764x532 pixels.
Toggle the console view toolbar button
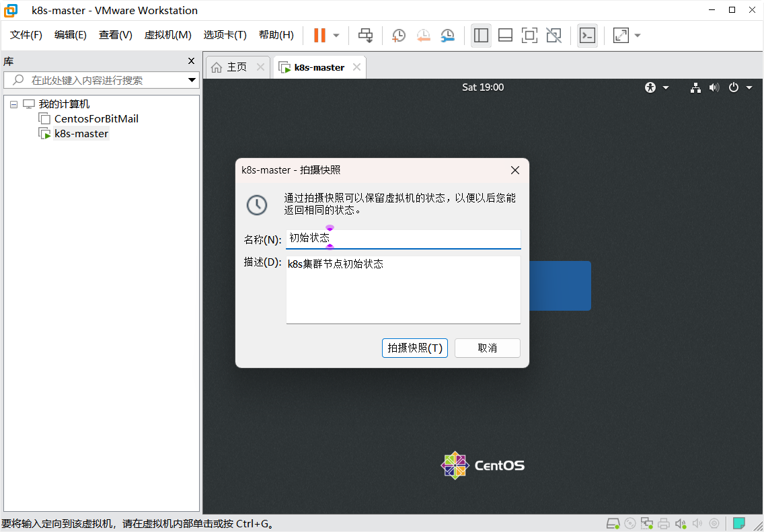pos(588,35)
